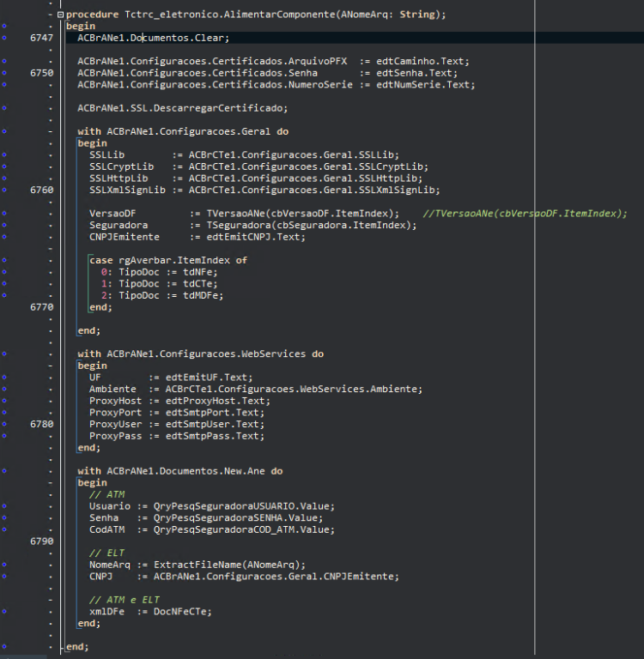Viewport: 644px width, 659px height.
Task: Click the Ambiente assignment line
Action: [x=256, y=390]
